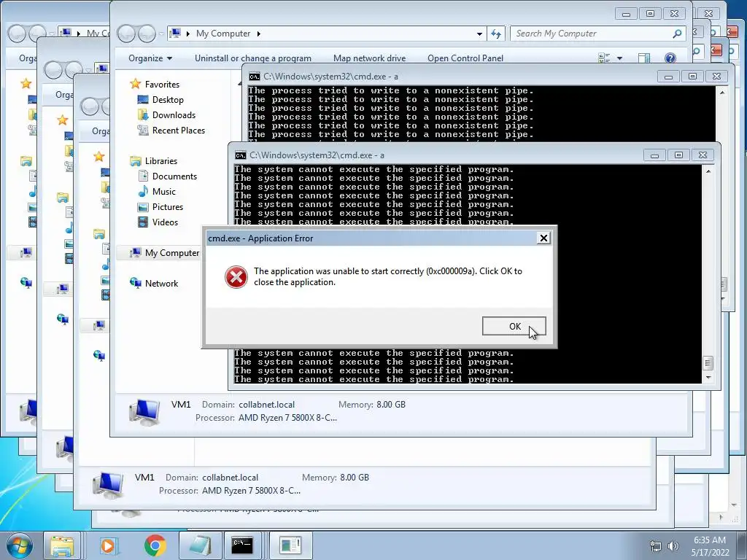Open Windows Explorer from the taskbar
The height and width of the screenshot is (560, 747).
click(62, 545)
